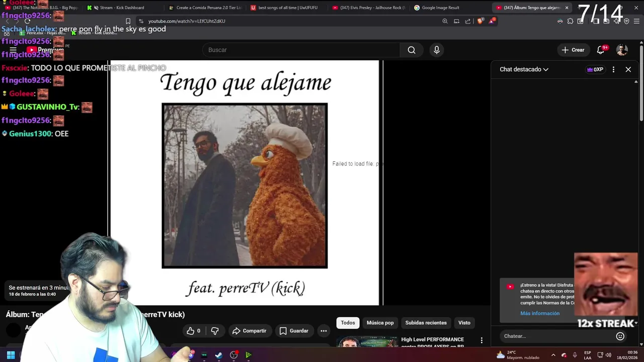Click the Guardar save button
The width and height of the screenshot is (644, 362).
point(294,331)
